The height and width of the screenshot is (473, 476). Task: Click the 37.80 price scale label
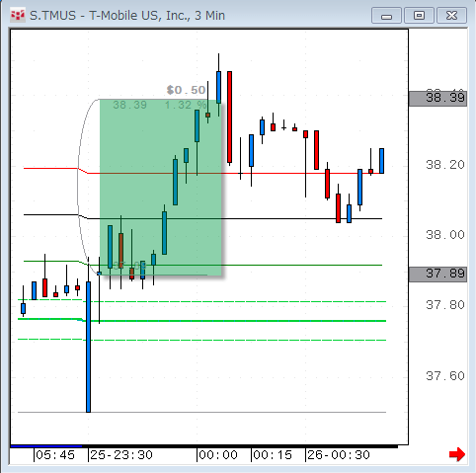[x=445, y=305]
